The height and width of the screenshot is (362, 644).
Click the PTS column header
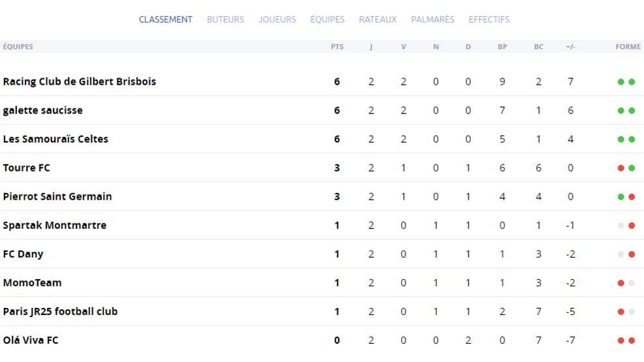click(x=337, y=46)
